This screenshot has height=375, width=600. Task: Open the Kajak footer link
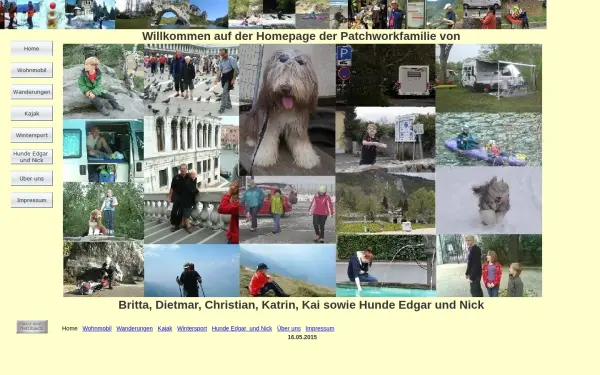[x=165, y=328]
